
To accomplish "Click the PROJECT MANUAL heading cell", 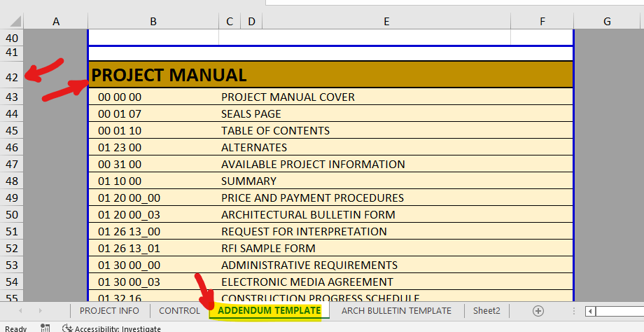I will pyautogui.click(x=330, y=75).
